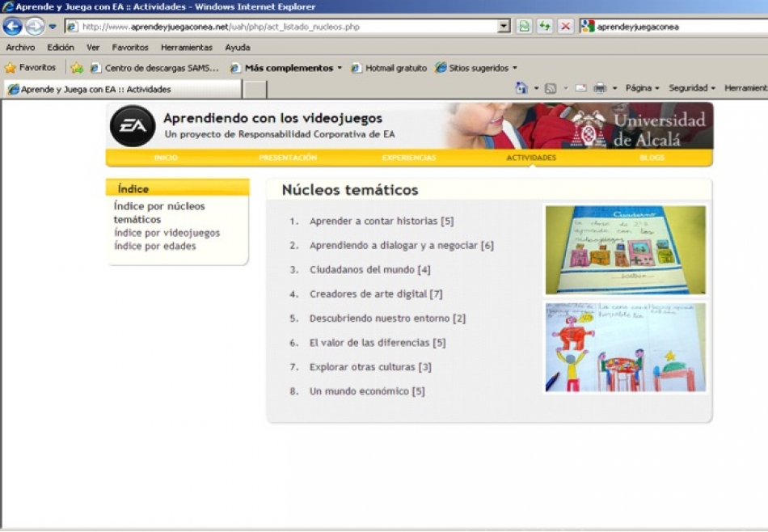This screenshot has width=768, height=532.
Task: Open Sitios sugeridos dropdown
Action: coord(476,68)
